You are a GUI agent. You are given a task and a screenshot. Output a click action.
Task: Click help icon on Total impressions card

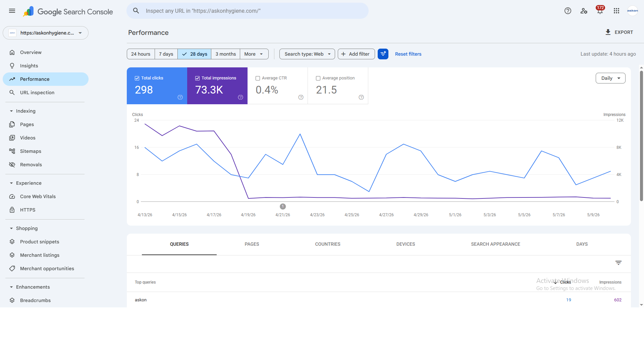[x=240, y=97]
